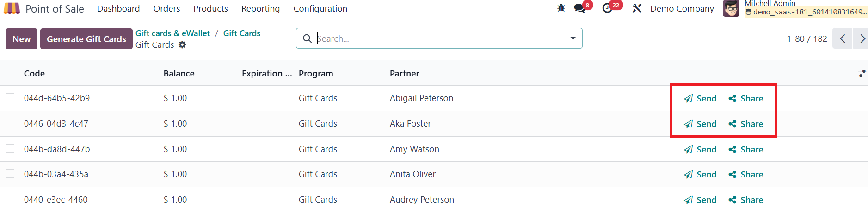Check the row for Amy Watson

[10, 149]
